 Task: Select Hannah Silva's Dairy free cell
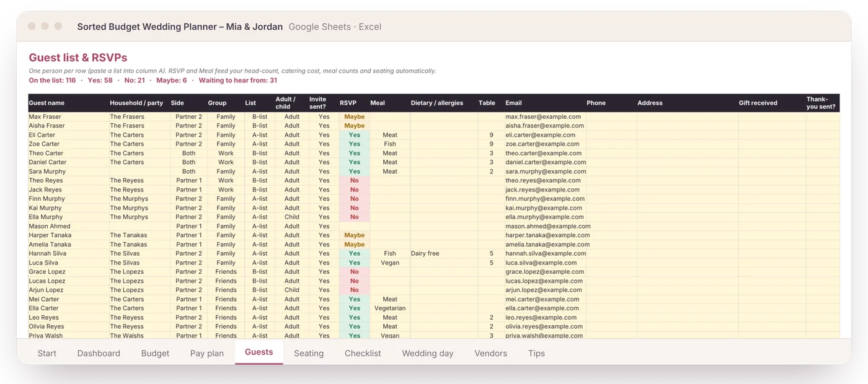pyautogui.click(x=444, y=253)
